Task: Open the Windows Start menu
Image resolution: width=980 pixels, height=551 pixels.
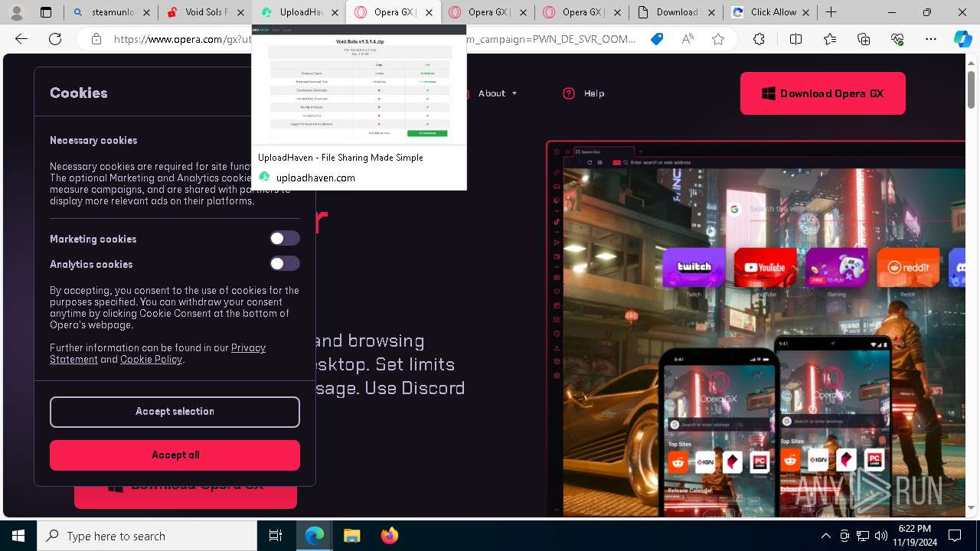Action: click(18, 536)
